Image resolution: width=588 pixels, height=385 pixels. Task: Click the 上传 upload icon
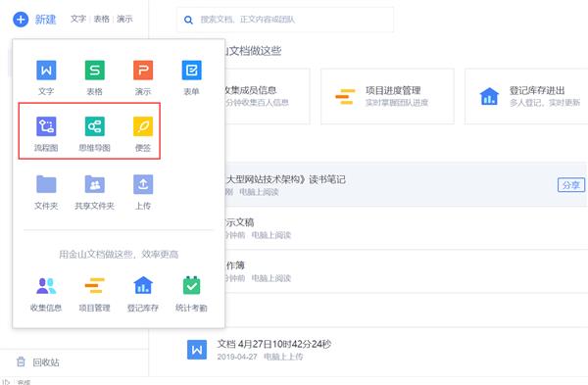tap(143, 184)
